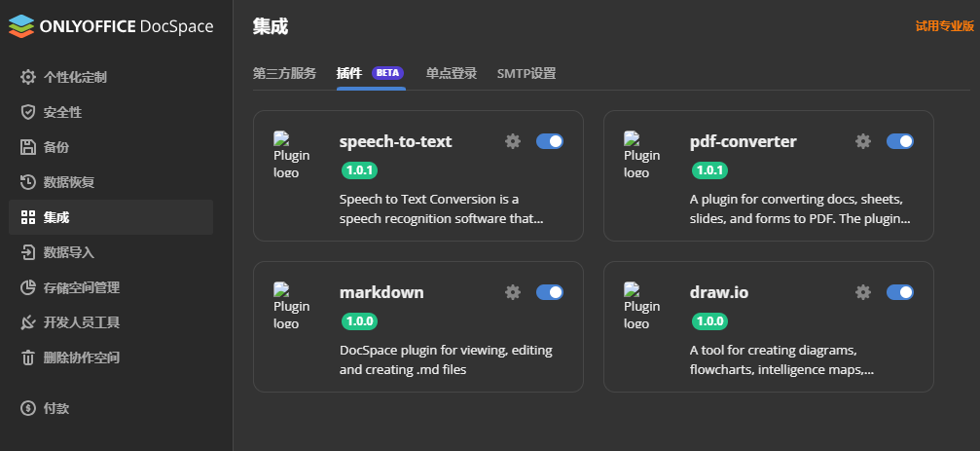Click the draw.io plugin title
Screen dimensions: 980x451
click(719, 292)
